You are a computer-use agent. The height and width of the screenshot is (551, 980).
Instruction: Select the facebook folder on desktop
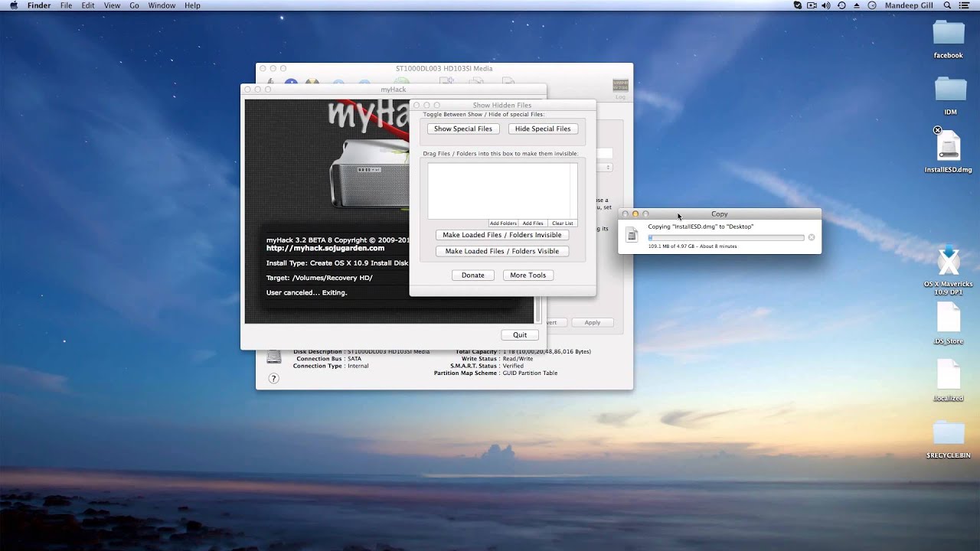tap(949, 34)
